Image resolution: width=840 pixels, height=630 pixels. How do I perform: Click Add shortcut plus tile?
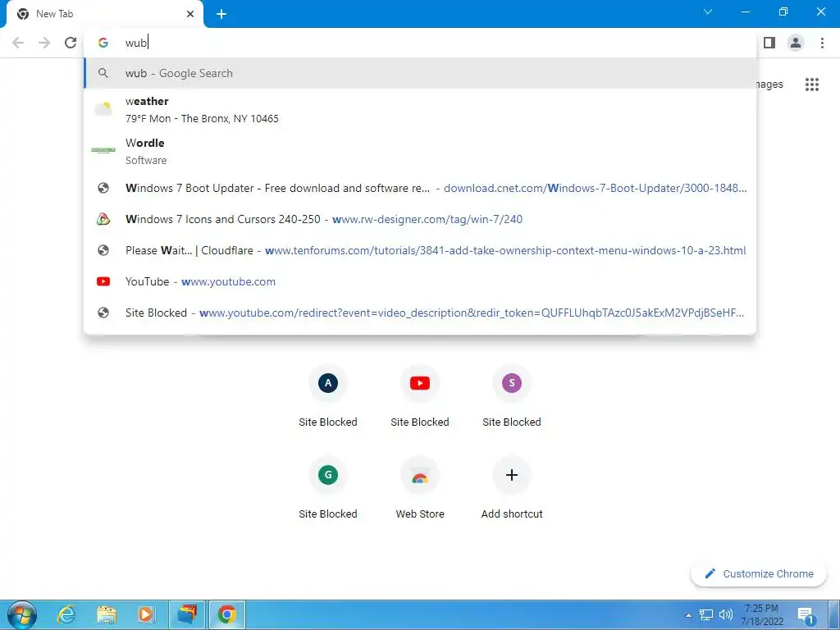[512, 489]
